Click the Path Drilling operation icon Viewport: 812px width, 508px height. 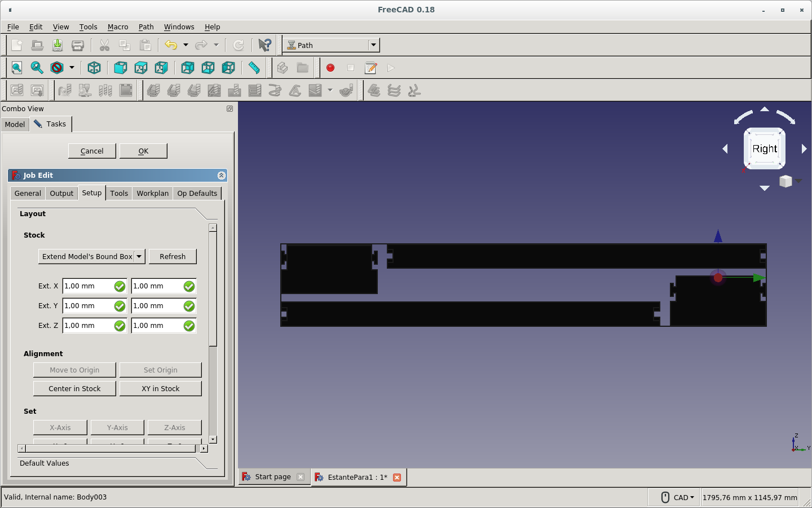click(235, 90)
